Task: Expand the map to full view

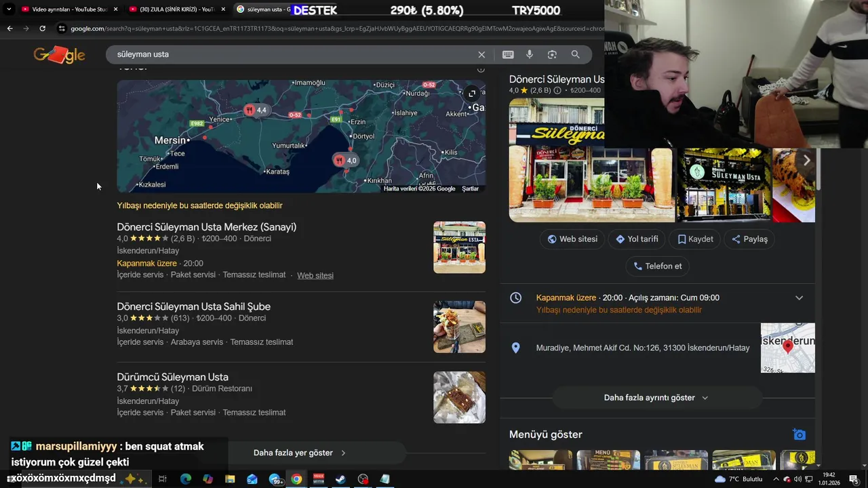Action: [472, 94]
